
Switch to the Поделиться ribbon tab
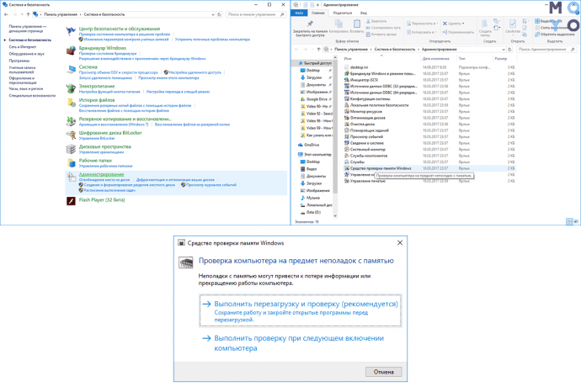coord(343,13)
